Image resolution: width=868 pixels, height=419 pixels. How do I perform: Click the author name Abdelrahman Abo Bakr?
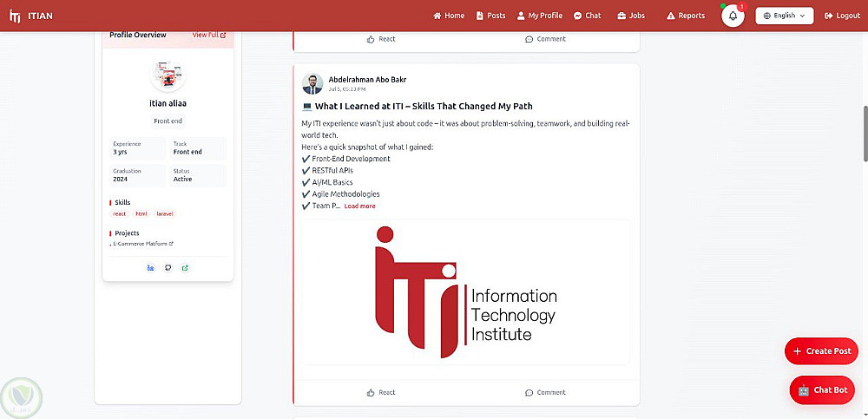pos(367,80)
